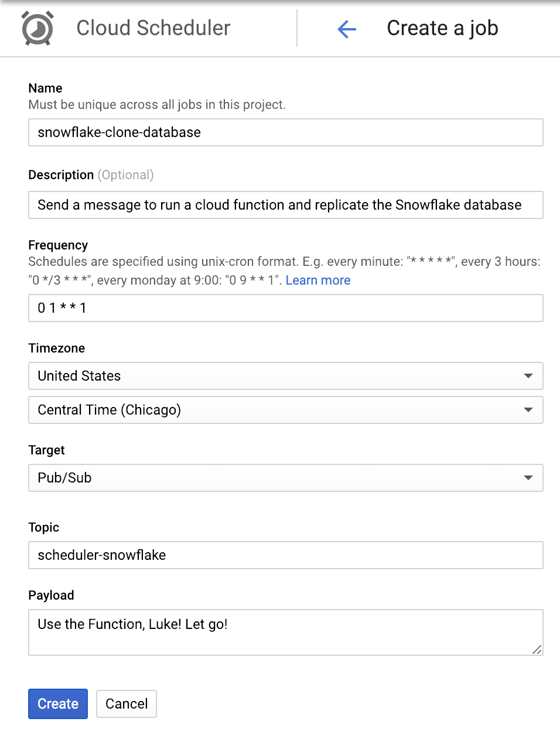Select the Name field showing snowflake-clone-database
This screenshot has width=560, height=732.
coord(285,132)
